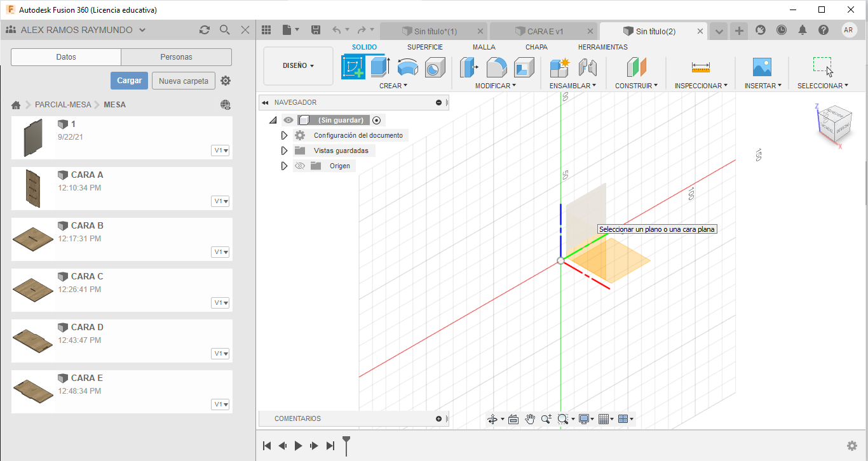This screenshot has width=868, height=461.
Task: Open the V1 version dropdown for CARA B
Action: tap(220, 252)
